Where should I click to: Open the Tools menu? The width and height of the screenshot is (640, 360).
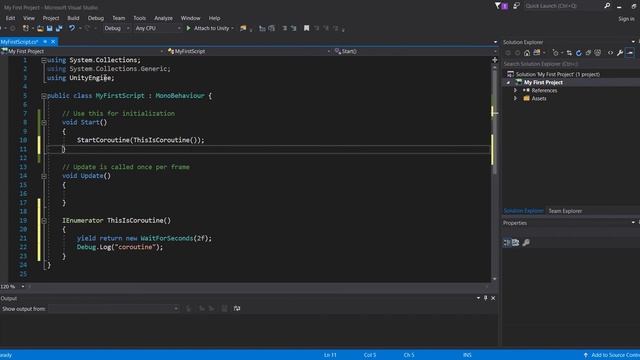pyautogui.click(x=139, y=18)
